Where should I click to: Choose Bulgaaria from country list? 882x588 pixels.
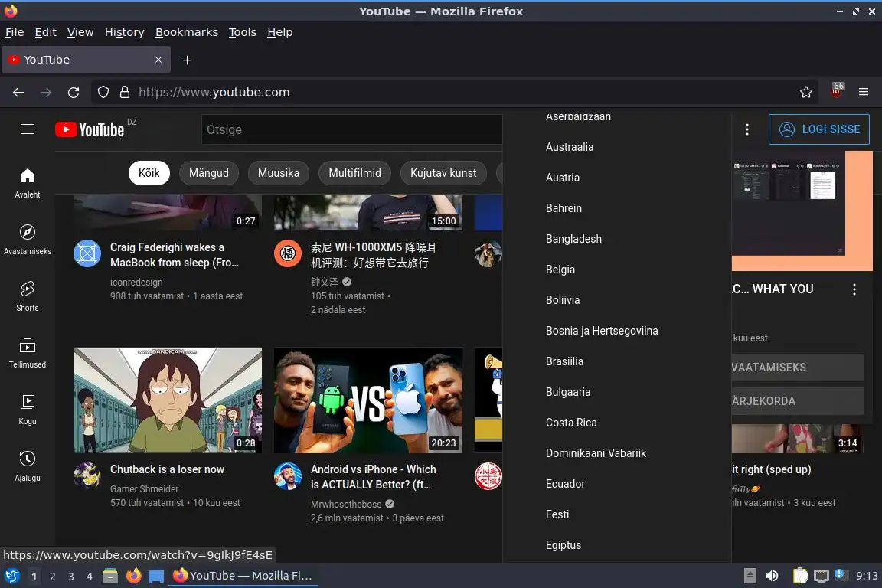click(x=617, y=392)
